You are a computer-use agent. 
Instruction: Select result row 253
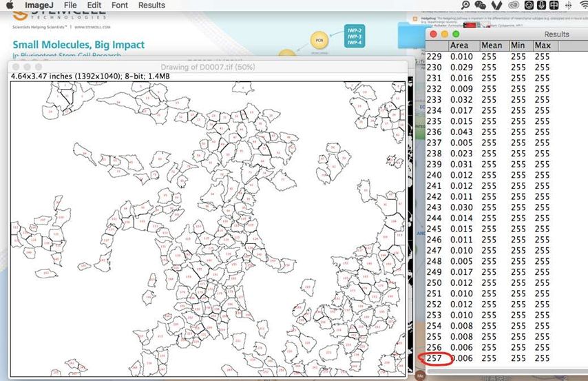click(506, 316)
